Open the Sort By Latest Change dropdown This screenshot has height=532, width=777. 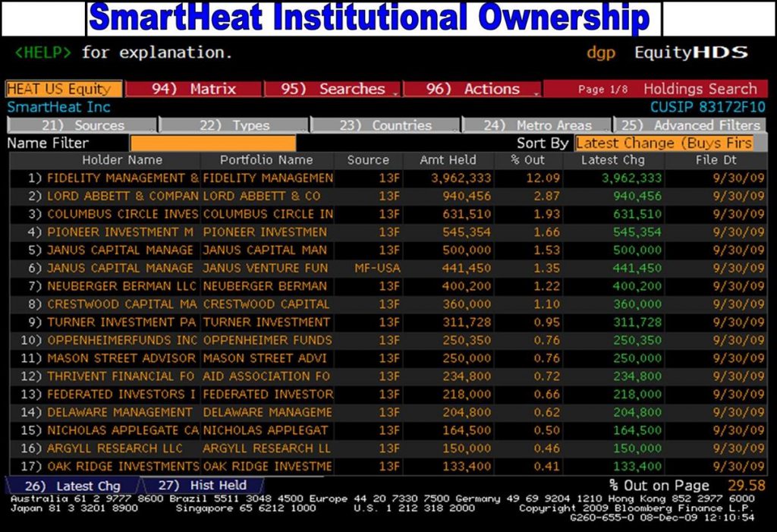[664, 143]
